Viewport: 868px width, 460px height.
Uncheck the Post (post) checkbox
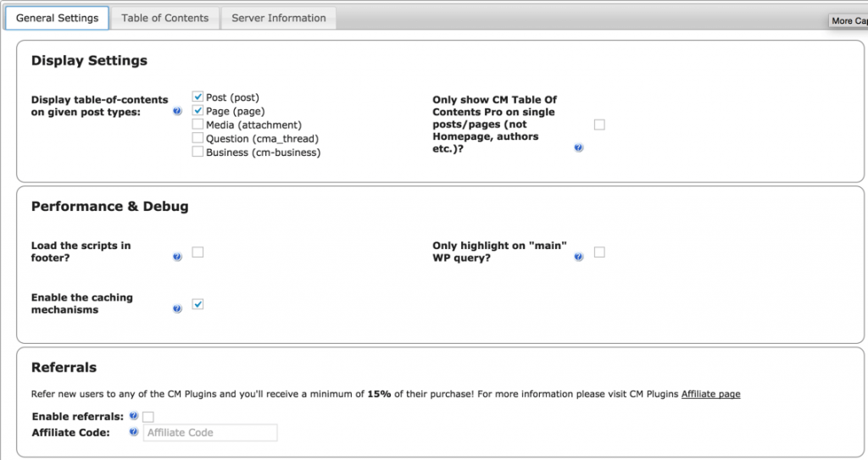click(198, 97)
